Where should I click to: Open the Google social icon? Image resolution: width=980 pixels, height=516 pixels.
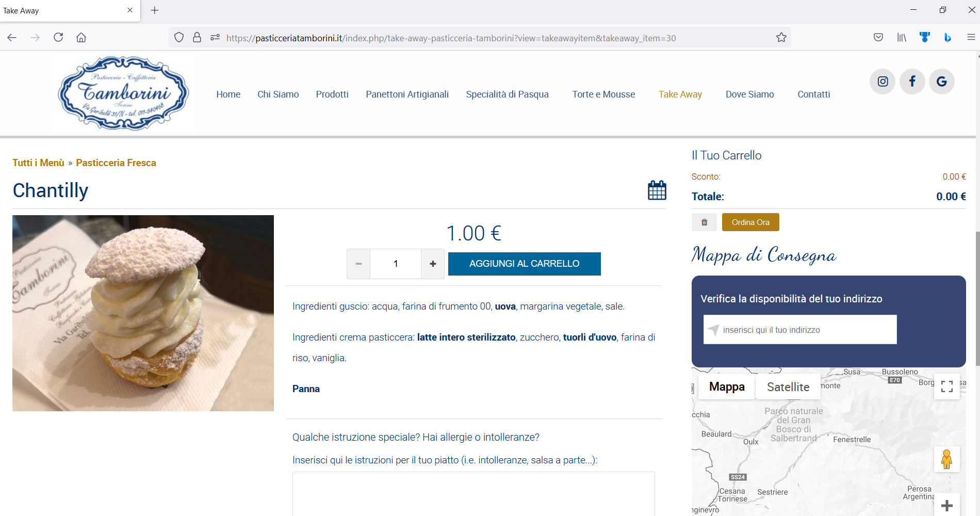(x=941, y=82)
